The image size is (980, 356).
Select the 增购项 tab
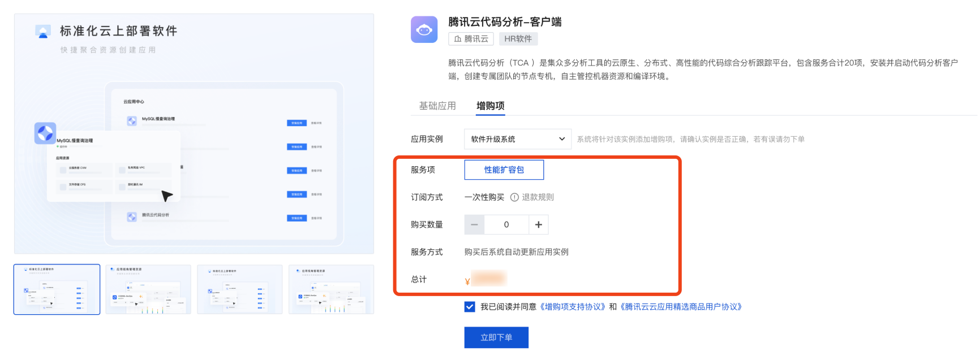pos(491,106)
